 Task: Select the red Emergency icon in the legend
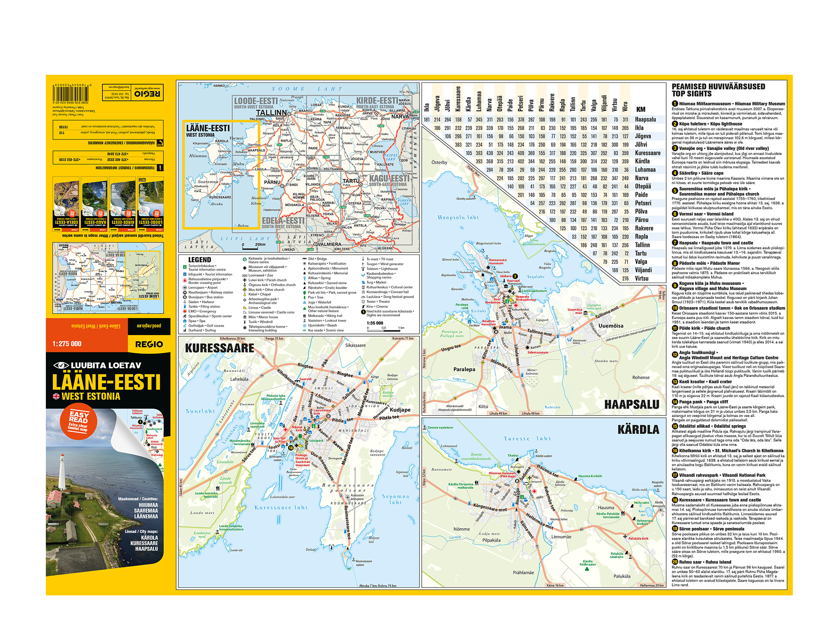(185, 311)
